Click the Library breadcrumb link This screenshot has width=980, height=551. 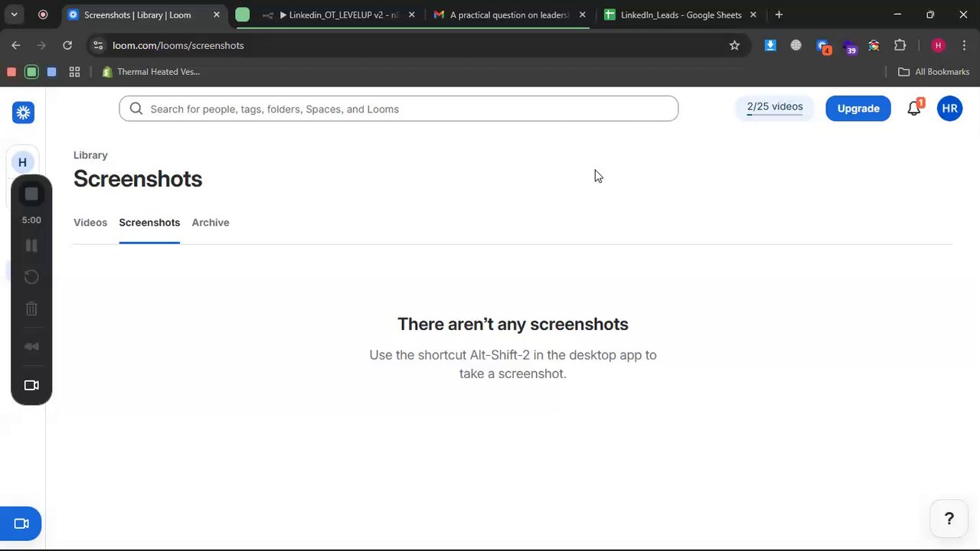[x=90, y=155]
